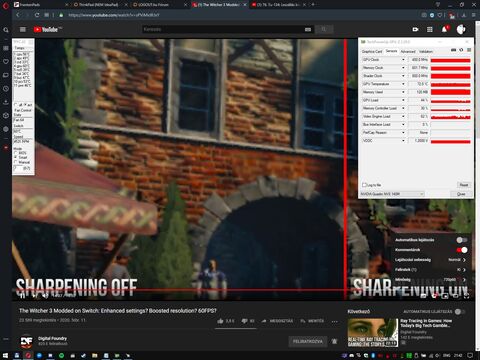Toggle AUTOMATIKUS LEJÁTSZÁS switch near Következő

tap(459, 312)
